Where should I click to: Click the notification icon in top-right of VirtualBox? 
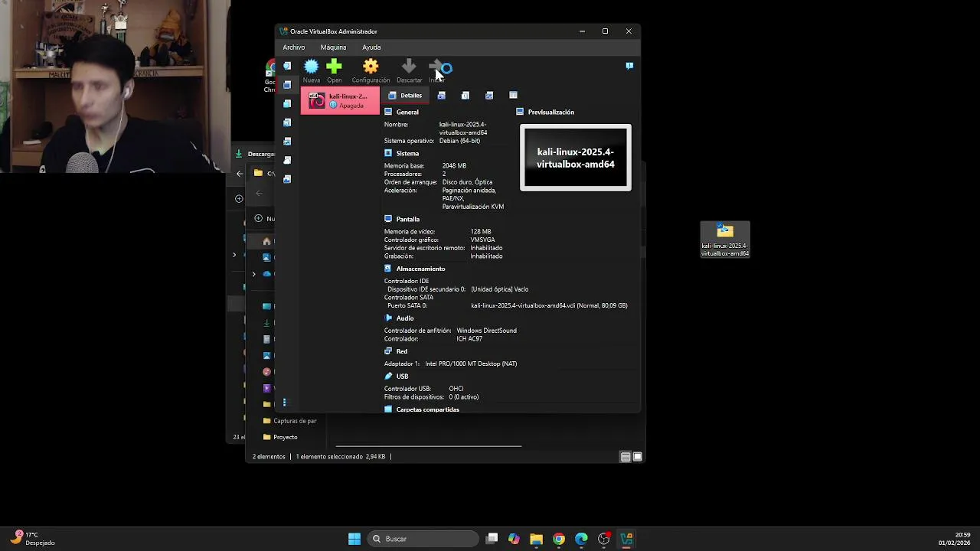[x=629, y=66]
